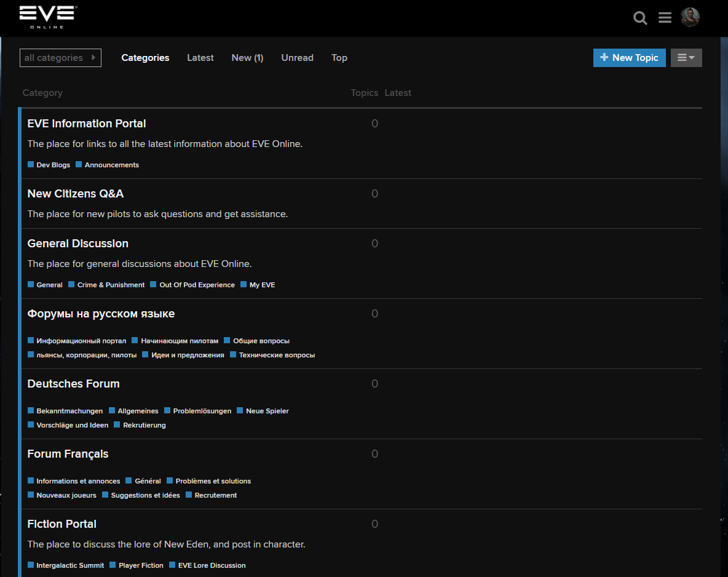Open Vorschläge und Ideen subcategory
Viewport: 728px width, 577px height.
coord(68,425)
